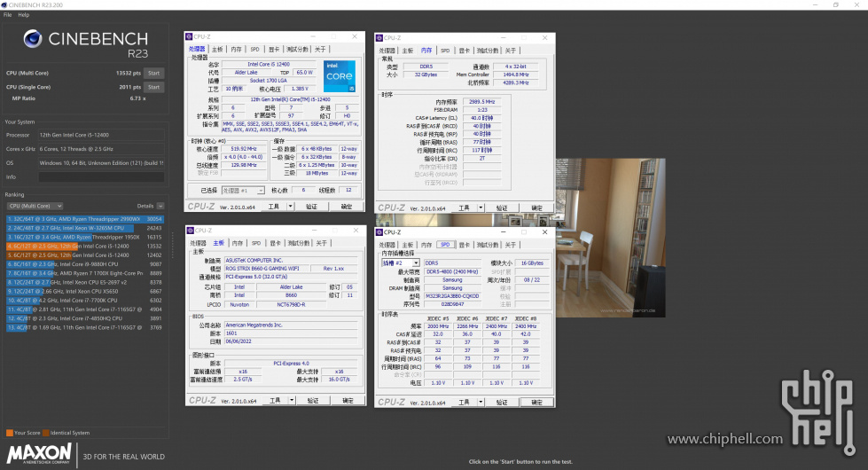Switch to 主板 tab in CPU-Z processor window
The image size is (868, 470).
tap(217, 50)
